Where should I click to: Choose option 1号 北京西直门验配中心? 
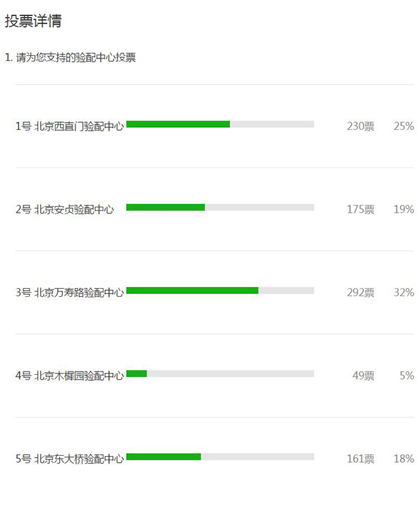70,126
